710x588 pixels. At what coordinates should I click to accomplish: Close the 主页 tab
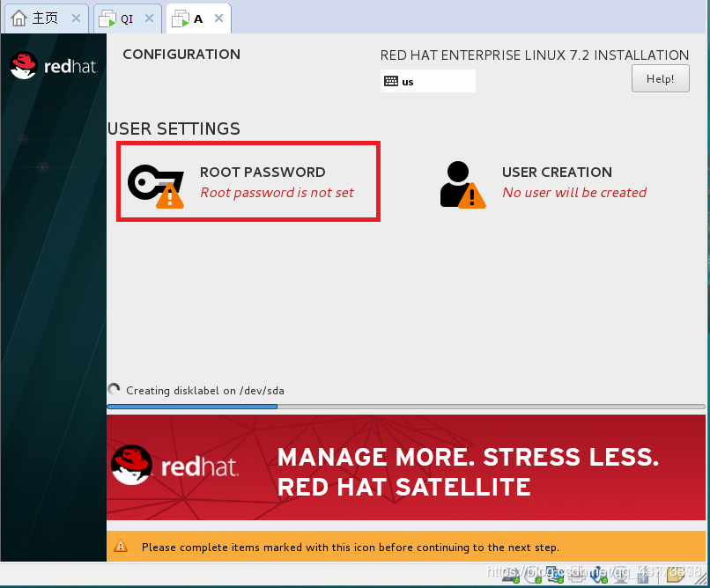point(76,18)
